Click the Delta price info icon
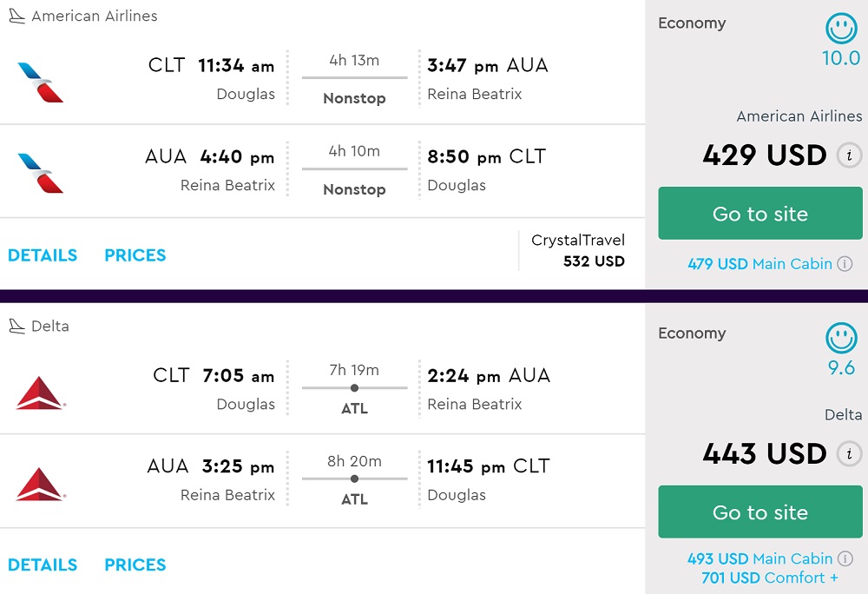868x594 pixels. click(x=849, y=453)
